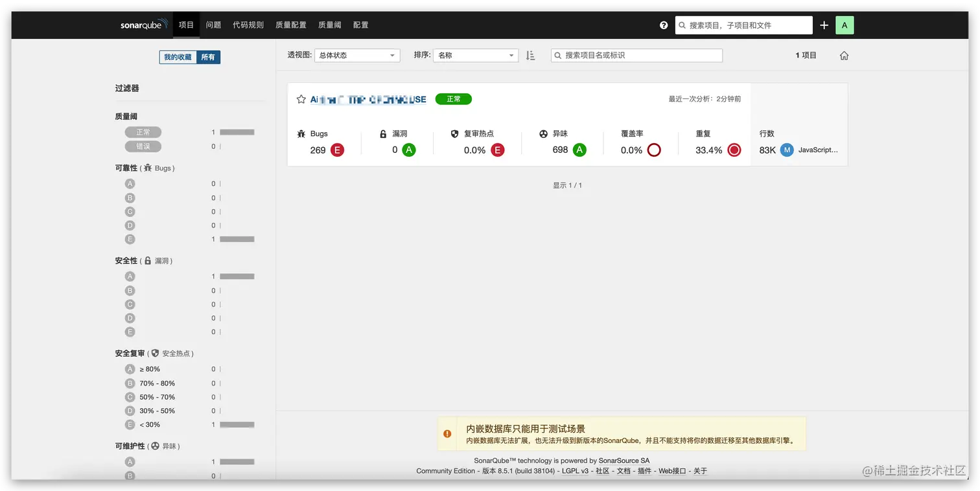Click the lock icon beside 漏洞 in card

pos(383,134)
